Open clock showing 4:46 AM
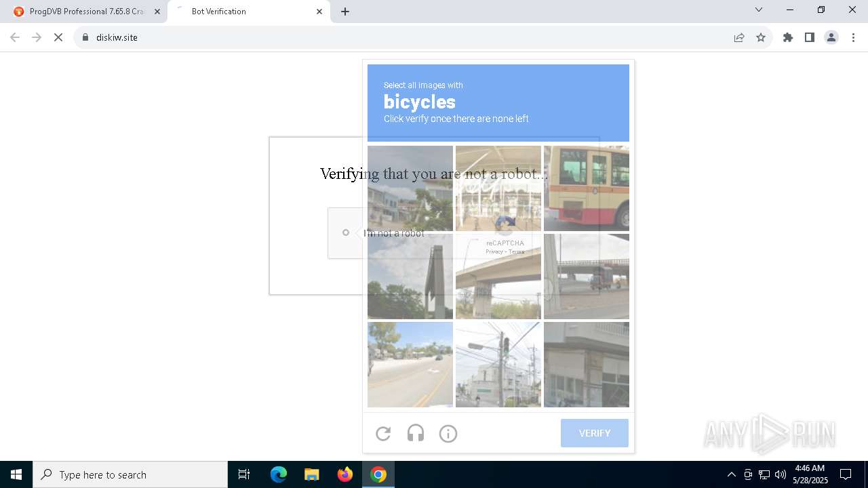The image size is (868, 488). pyautogui.click(x=810, y=474)
